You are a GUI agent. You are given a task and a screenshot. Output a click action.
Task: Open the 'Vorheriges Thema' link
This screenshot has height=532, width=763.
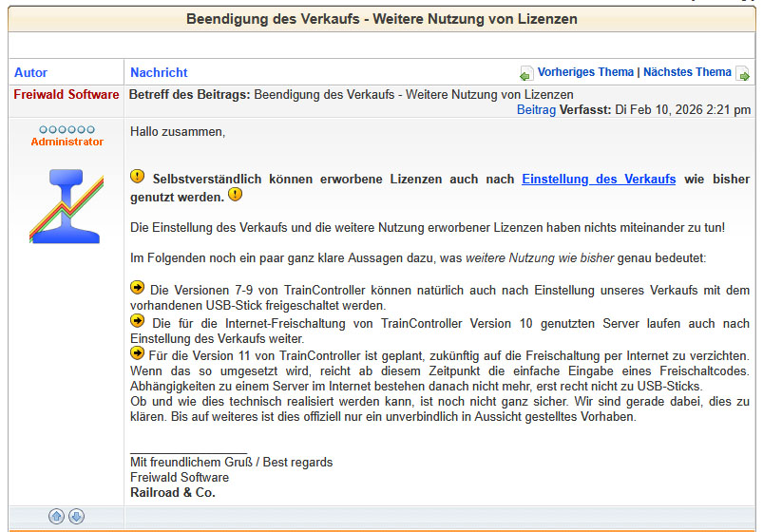click(x=585, y=72)
